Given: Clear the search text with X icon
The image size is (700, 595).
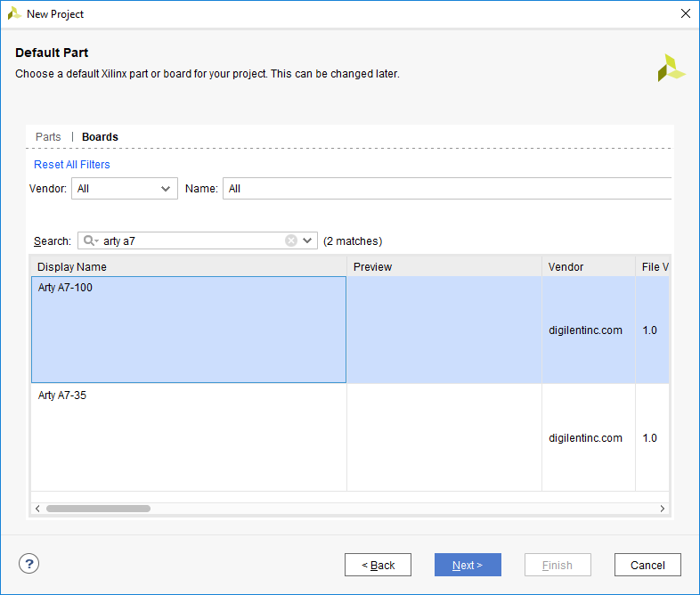Looking at the screenshot, I should (291, 240).
